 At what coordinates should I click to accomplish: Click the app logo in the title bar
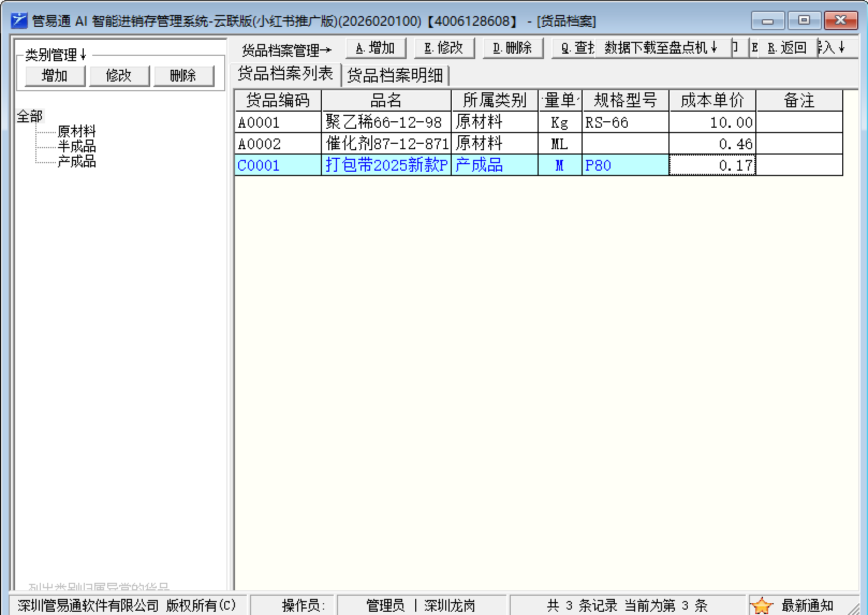coord(19,21)
